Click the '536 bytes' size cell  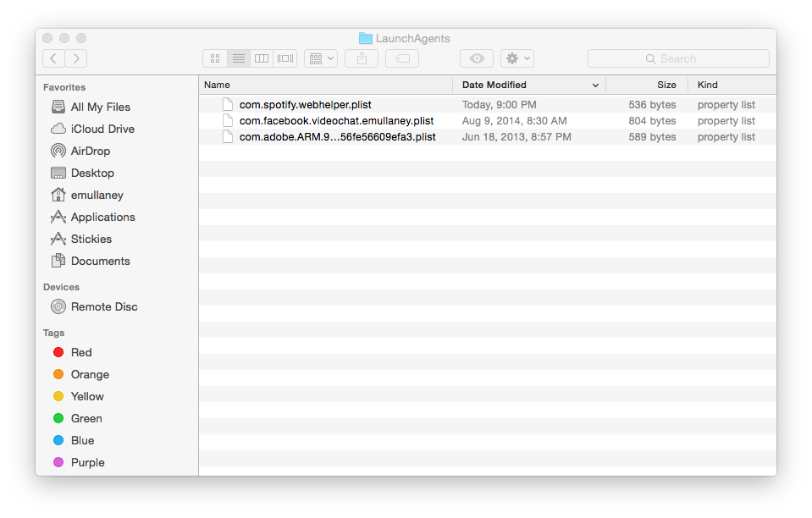(652, 105)
